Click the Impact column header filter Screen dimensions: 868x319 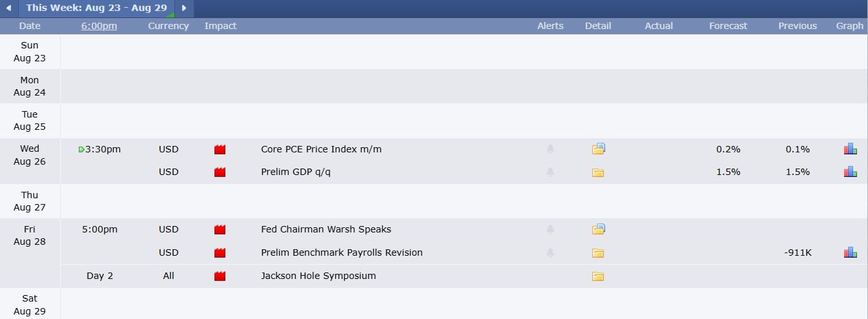220,26
